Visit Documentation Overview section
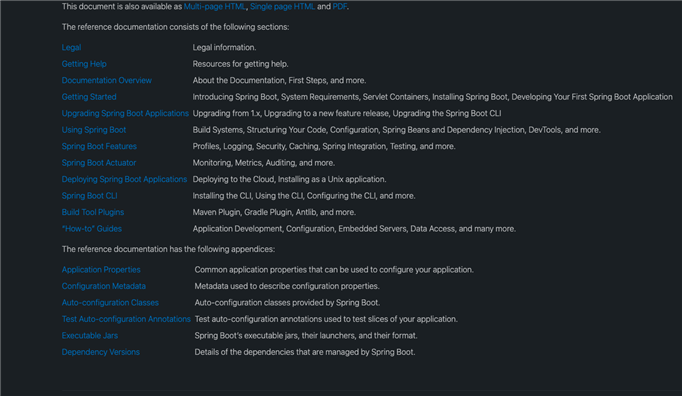 pyautogui.click(x=107, y=81)
